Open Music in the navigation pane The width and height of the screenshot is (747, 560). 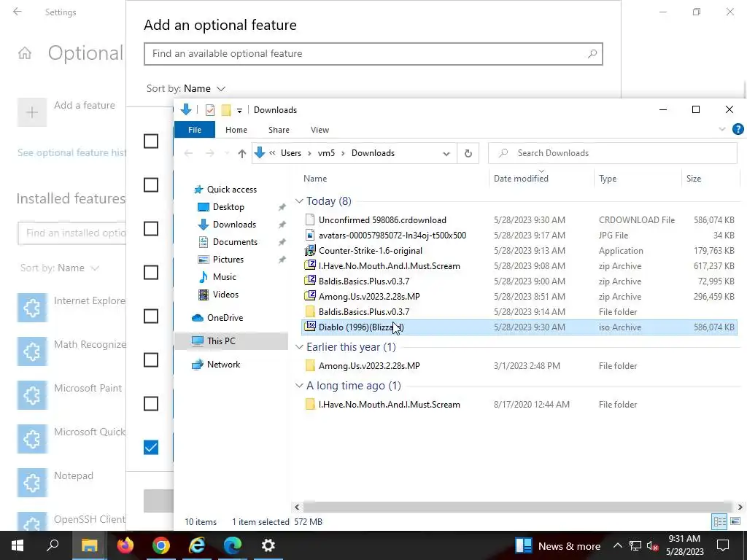[x=224, y=277]
